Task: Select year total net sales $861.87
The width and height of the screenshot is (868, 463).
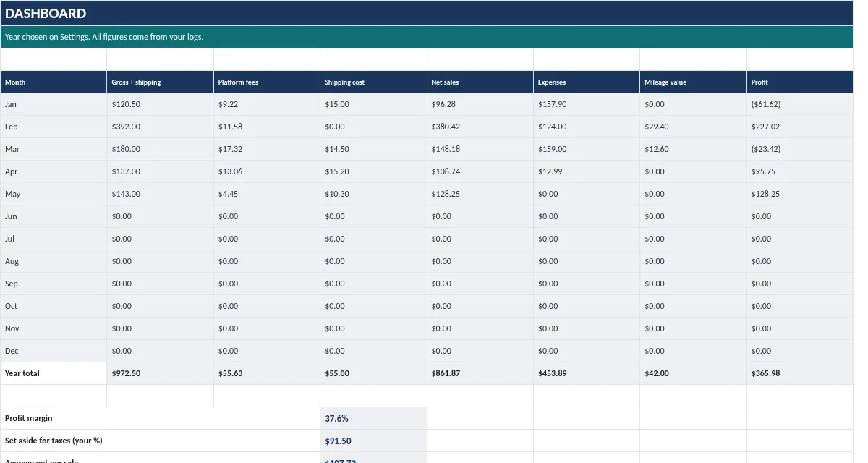Action: pyautogui.click(x=480, y=373)
